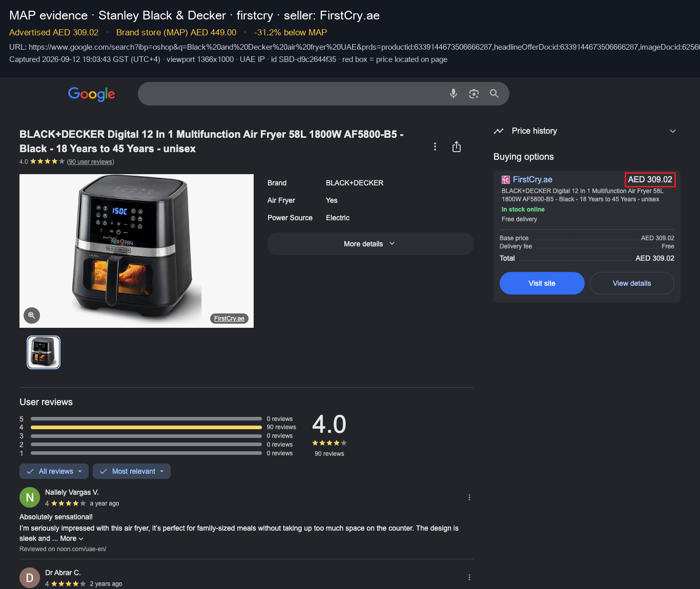Visit site for FirstCry.ae offer
Screen dimensions: 700x589
542,283
